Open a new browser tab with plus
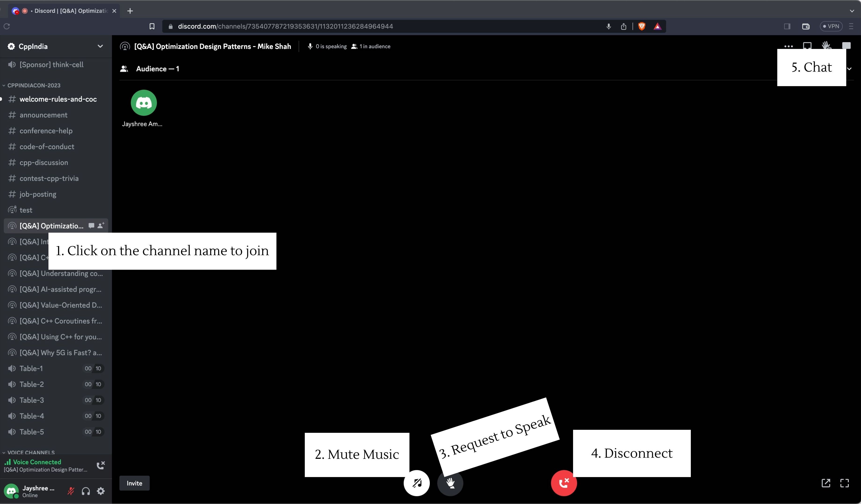This screenshot has width=861, height=504. tap(130, 11)
